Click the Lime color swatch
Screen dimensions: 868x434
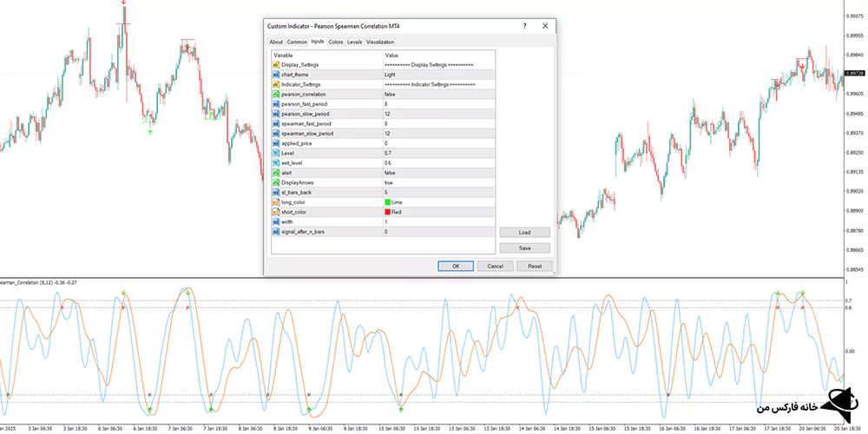(x=387, y=202)
